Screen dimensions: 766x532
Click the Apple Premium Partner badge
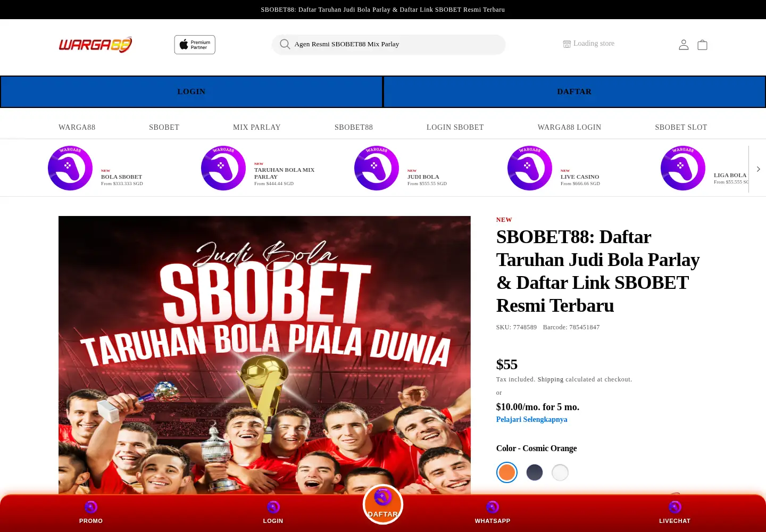click(195, 45)
